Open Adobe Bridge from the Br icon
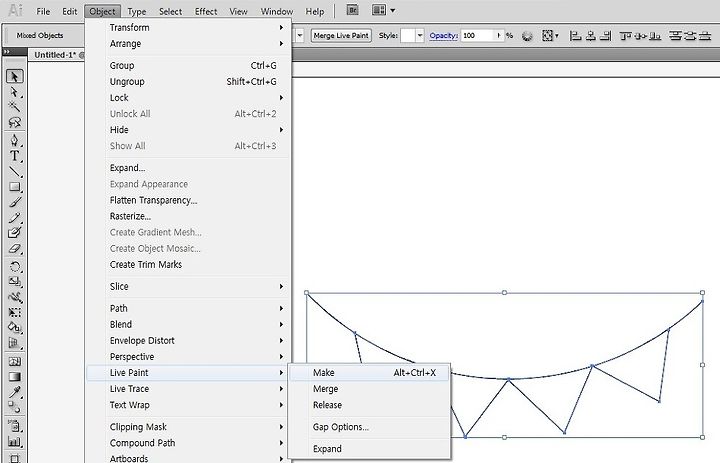Viewport: 720px width, 463px height. 352,10
